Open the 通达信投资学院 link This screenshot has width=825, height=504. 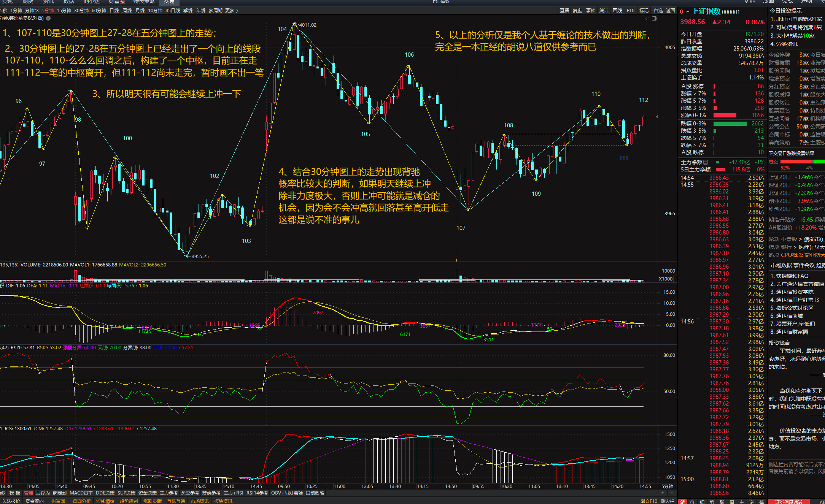(x=792, y=292)
